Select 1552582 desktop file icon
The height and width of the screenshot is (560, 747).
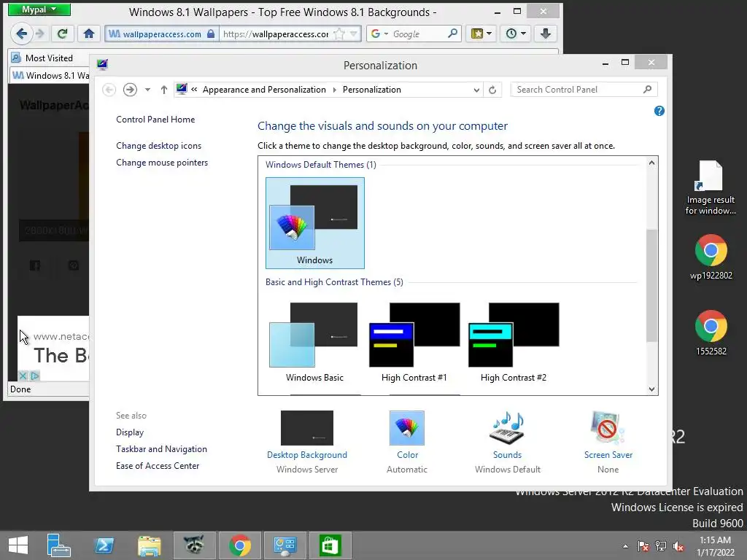[x=711, y=332]
